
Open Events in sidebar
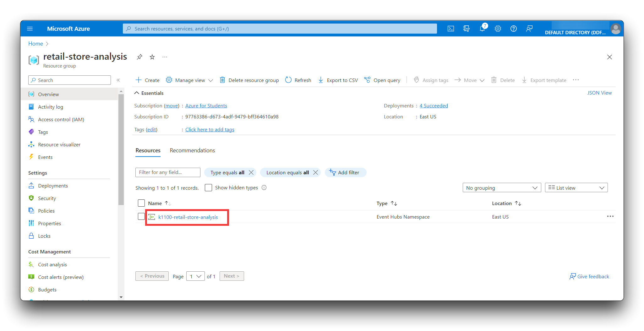coord(45,157)
